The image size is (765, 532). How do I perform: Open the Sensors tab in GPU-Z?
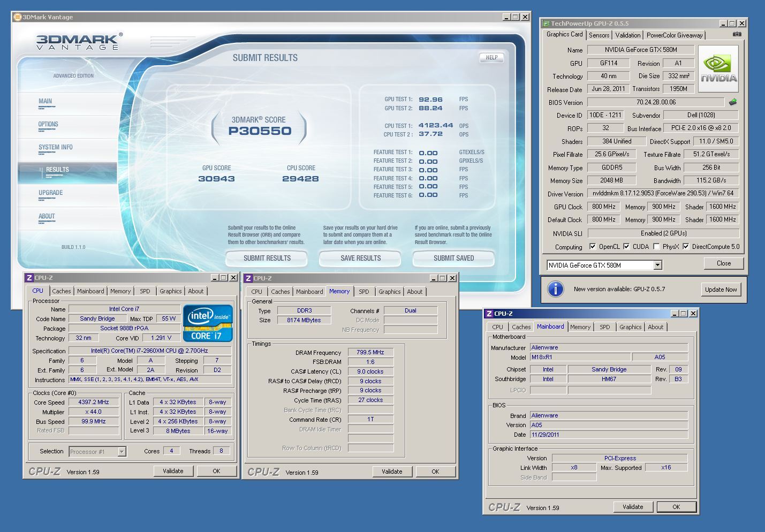599,35
